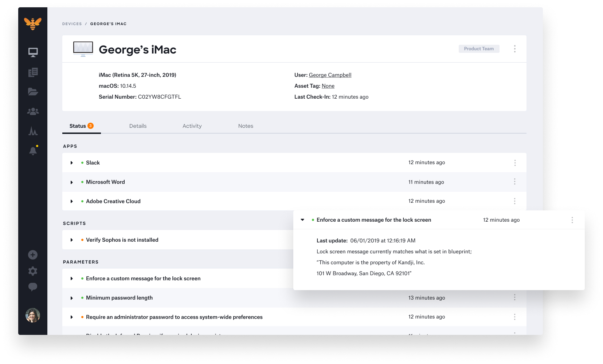Collapse the expanded lock screen message card
This screenshot has width=603, height=364.
click(x=302, y=220)
